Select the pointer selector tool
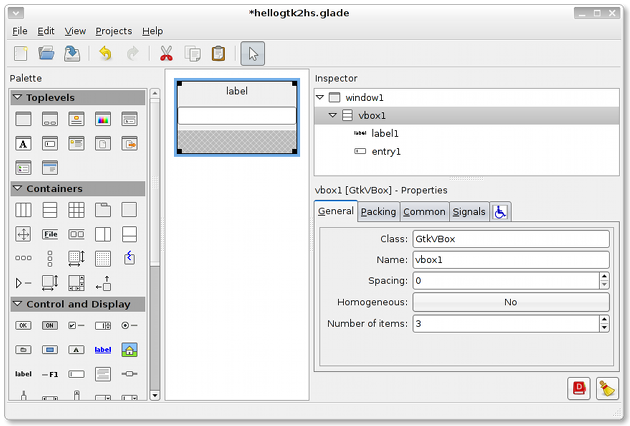The width and height of the screenshot is (630, 426). point(253,54)
